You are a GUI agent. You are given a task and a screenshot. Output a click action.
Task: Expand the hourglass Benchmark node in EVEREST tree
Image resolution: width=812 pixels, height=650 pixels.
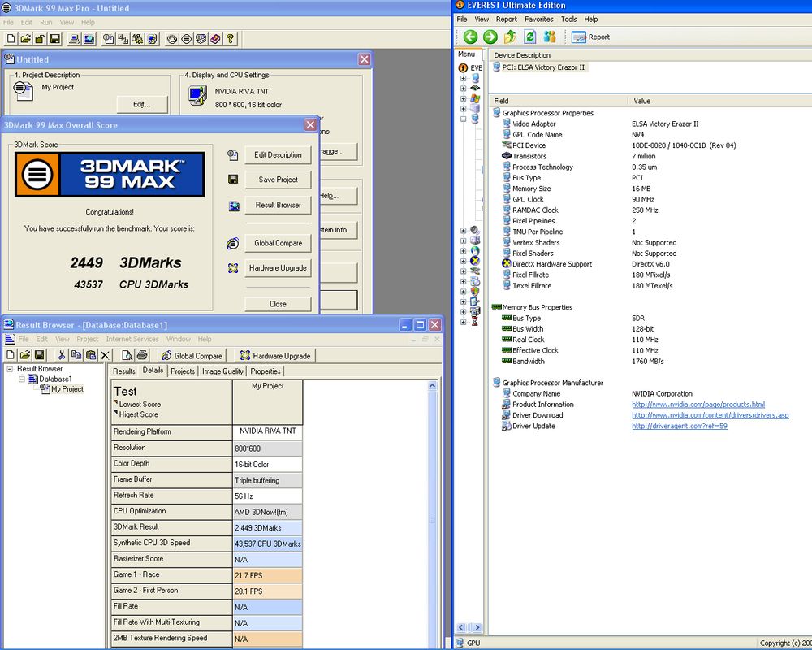pyautogui.click(x=464, y=322)
